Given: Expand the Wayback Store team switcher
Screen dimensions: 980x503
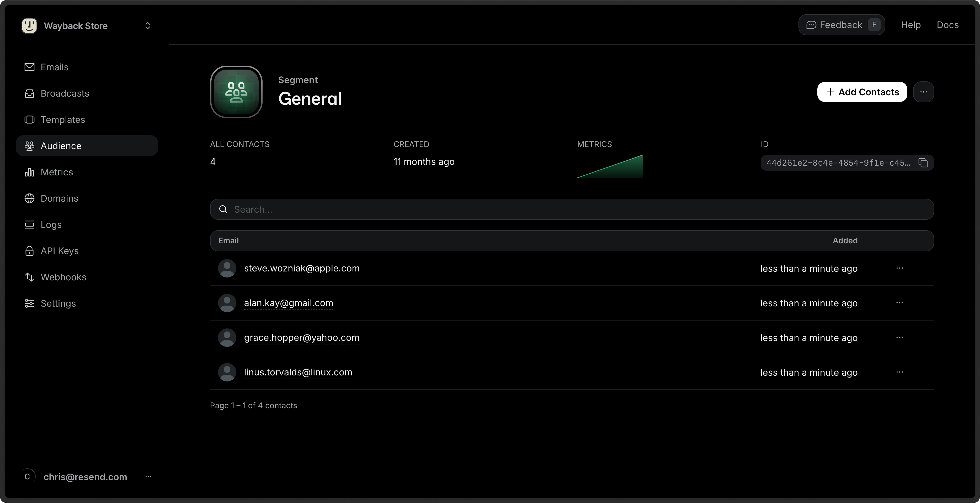Looking at the screenshot, I should pos(148,26).
